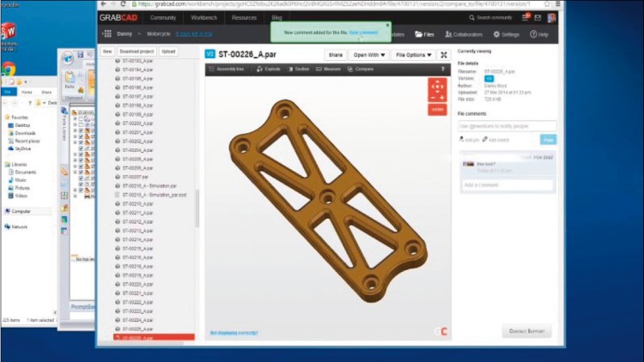Viewport: 644px width, 362px height.
Task: Click the file comment input field
Action: pos(507,126)
